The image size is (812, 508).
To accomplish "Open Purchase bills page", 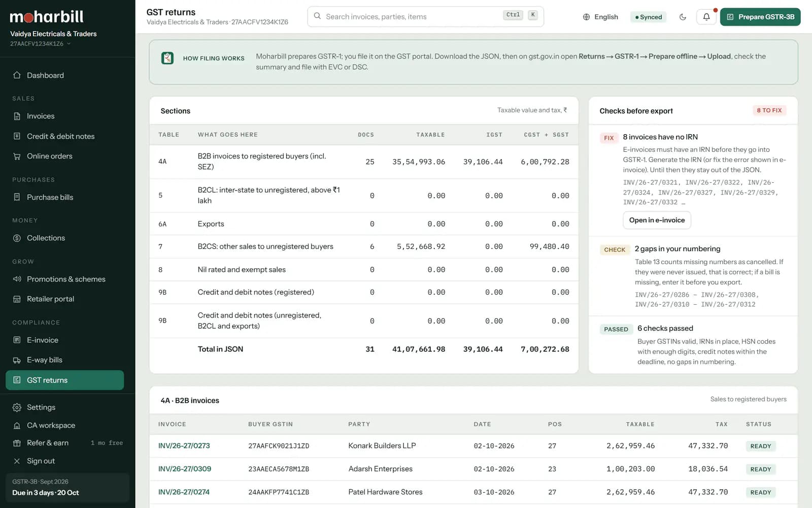I will click(x=64, y=197).
